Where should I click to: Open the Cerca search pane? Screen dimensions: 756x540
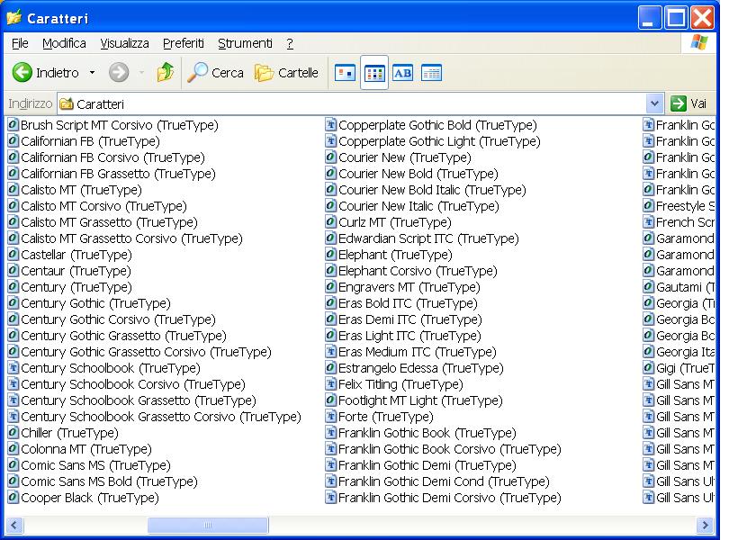coord(215,73)
